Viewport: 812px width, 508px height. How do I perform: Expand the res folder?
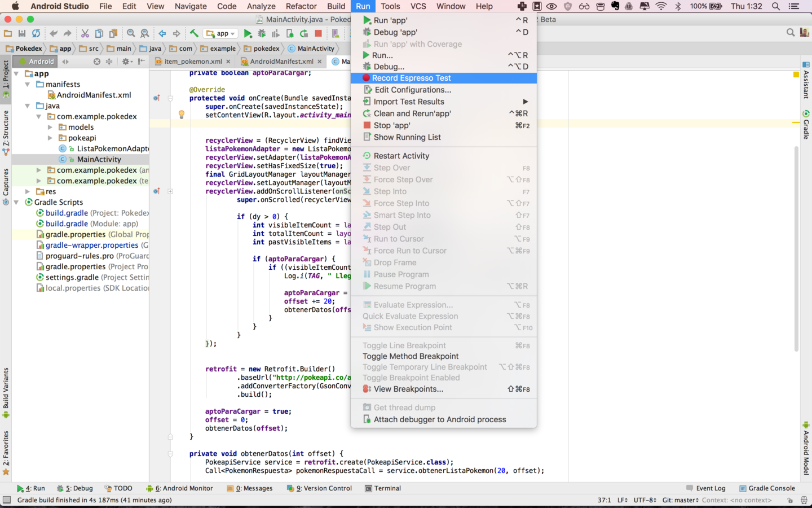[27, 191]
